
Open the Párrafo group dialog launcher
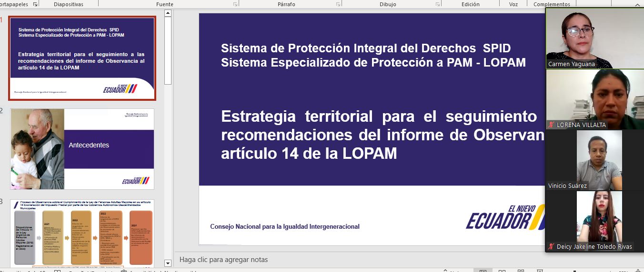point(338,4)
